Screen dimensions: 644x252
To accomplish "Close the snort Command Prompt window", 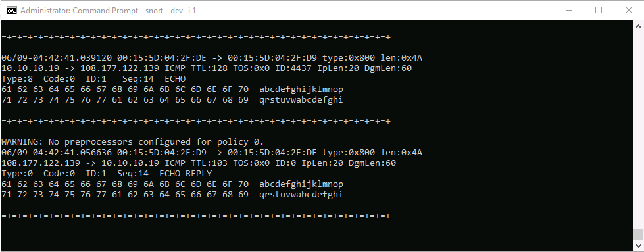I will point(628,11).
